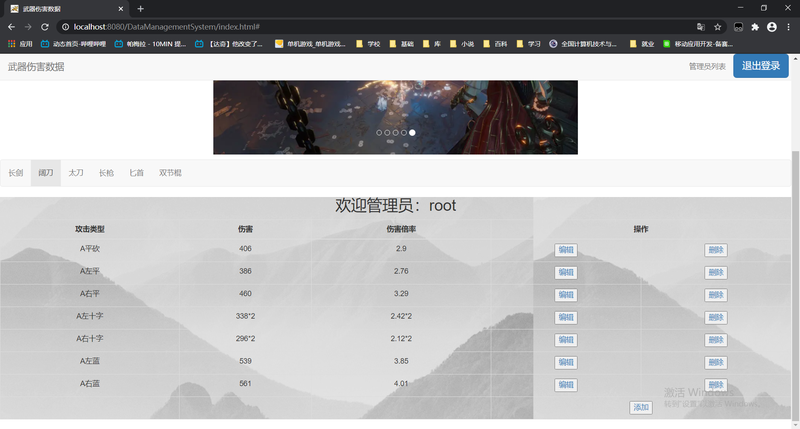Delete the A左十字 row
The width and height of the screenshot is (800, 429).
pos(716,317)
